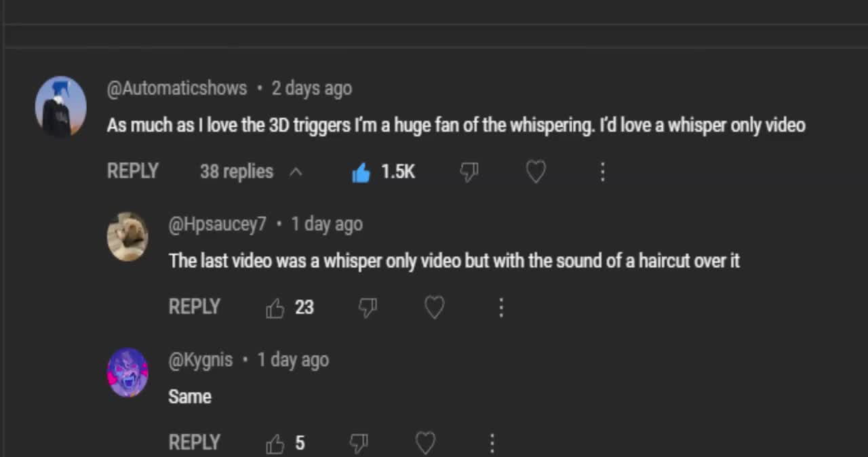Open more options for Automaticshows comment
Screen dimensions: 868x457
(602, 172)
